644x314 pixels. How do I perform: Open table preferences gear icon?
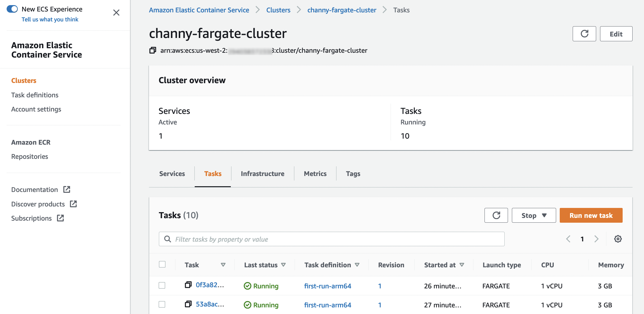coord(618,239)
